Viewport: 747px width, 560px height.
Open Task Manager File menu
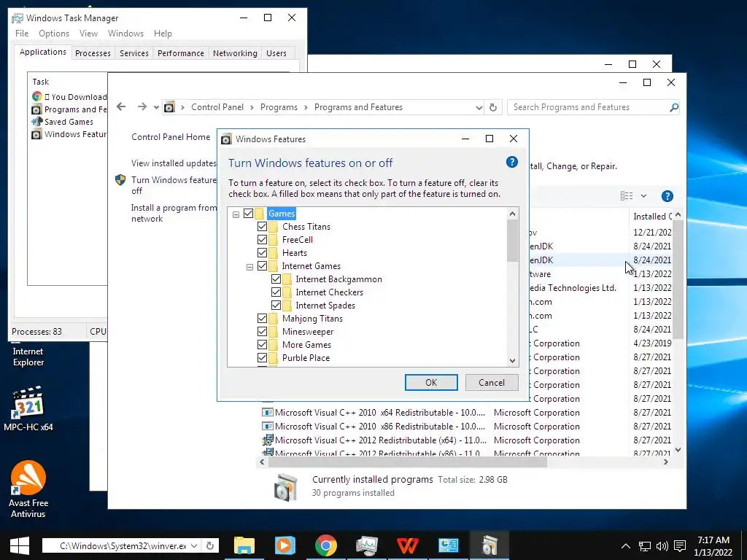[22, 34]
